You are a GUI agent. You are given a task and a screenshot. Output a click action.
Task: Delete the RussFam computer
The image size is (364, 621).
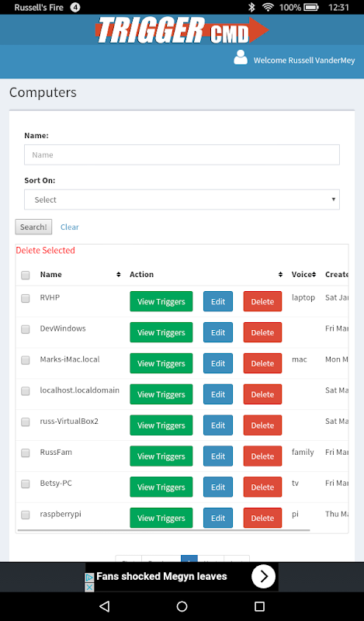(x=262, y=456)
